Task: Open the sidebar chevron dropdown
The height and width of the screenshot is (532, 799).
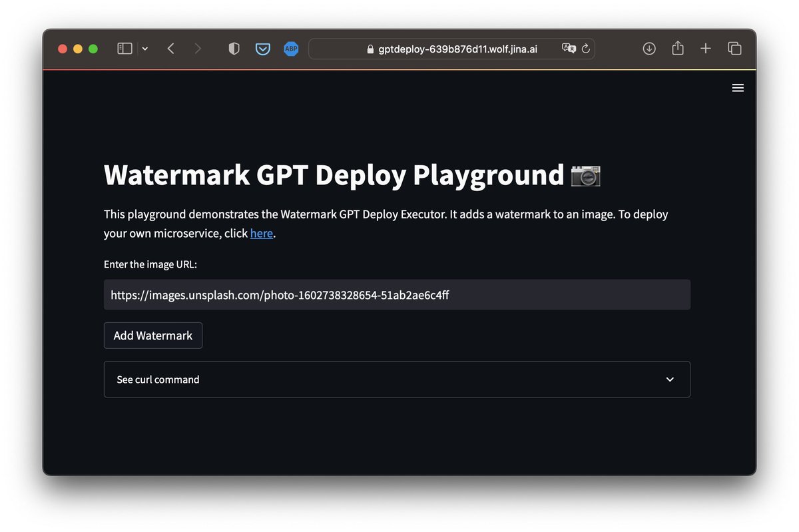Action: pos(144,48)
